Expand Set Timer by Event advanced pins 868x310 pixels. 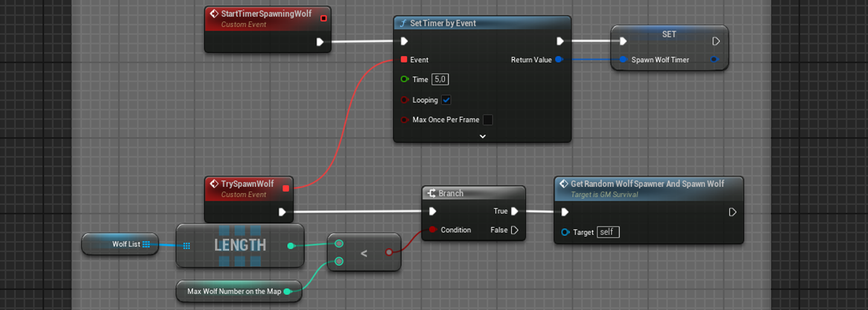(482, 136)
